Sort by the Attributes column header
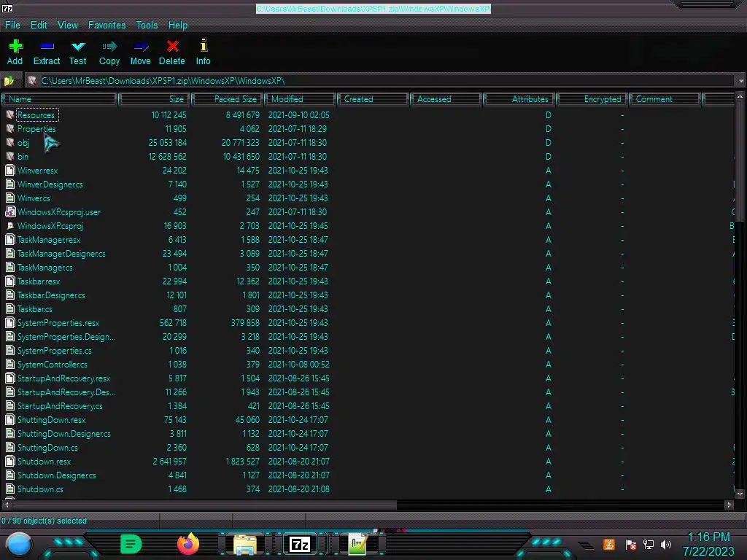747x560 pixels. click(x=519, y=99)
